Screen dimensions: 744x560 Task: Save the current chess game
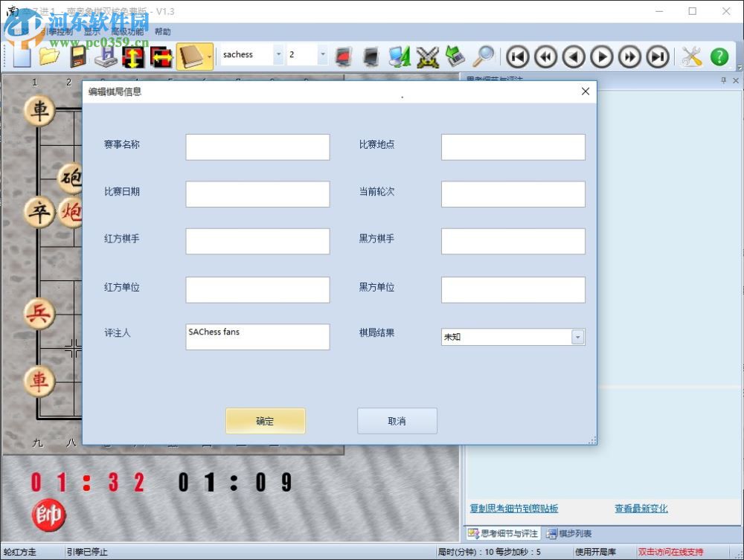click(x=78, y=57)
